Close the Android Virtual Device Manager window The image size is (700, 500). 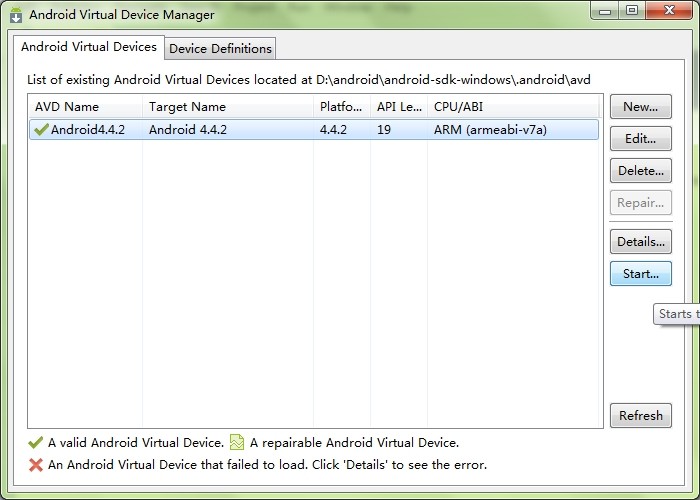pyautogui.click(x=669, y=11)
